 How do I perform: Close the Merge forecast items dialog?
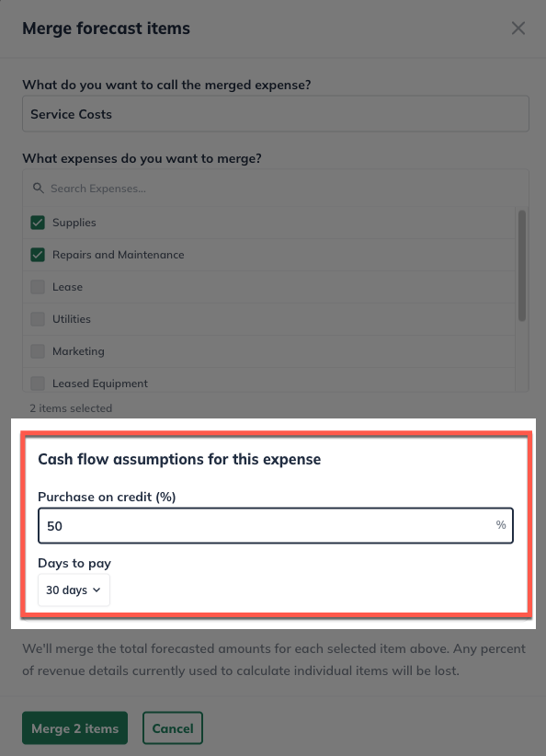coord(518,28)
